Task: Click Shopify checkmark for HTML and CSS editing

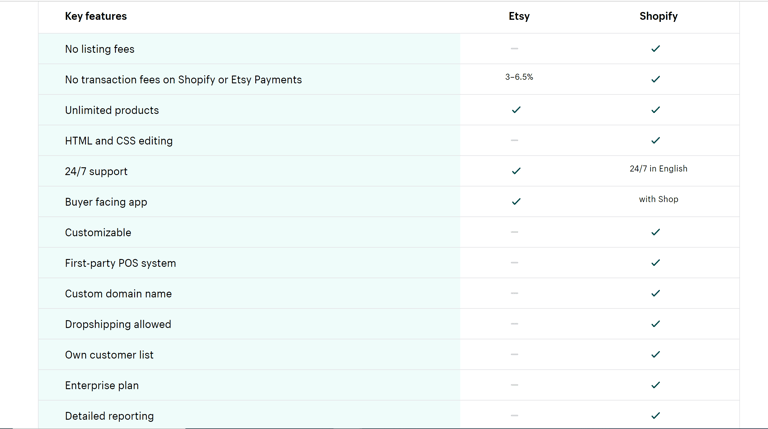Action: click(656, 140)
